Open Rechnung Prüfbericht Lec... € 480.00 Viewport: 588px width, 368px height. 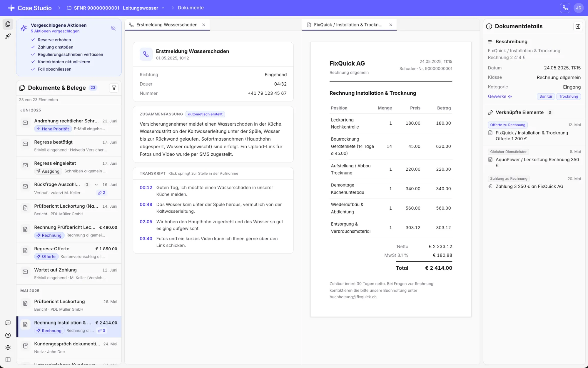[x=69, y=231]
